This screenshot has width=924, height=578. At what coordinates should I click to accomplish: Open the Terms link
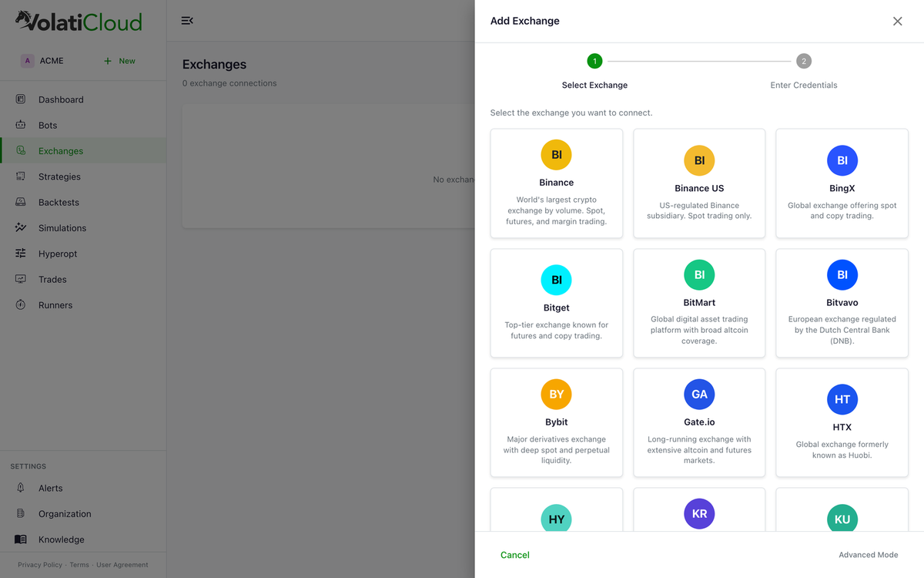click(x=79, y=565)
